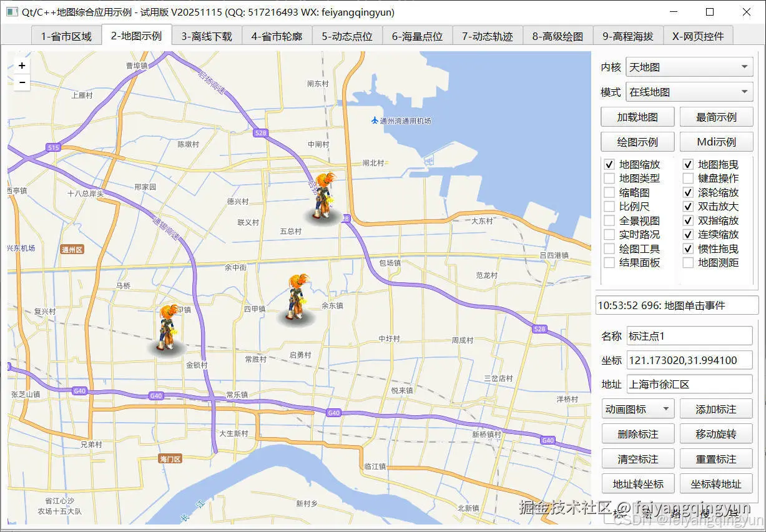Open the 动画图标 marker type dropdown

[639, 409]
